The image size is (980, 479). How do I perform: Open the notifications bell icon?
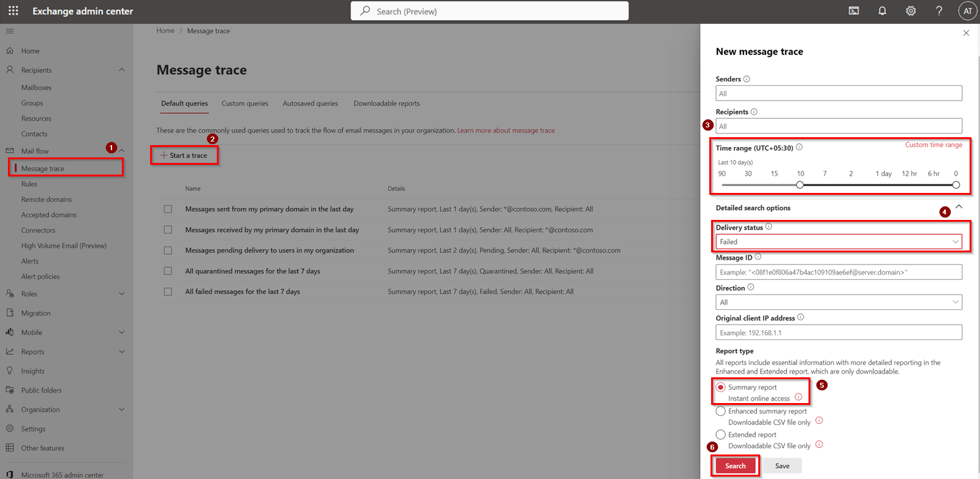coord(882,11)
